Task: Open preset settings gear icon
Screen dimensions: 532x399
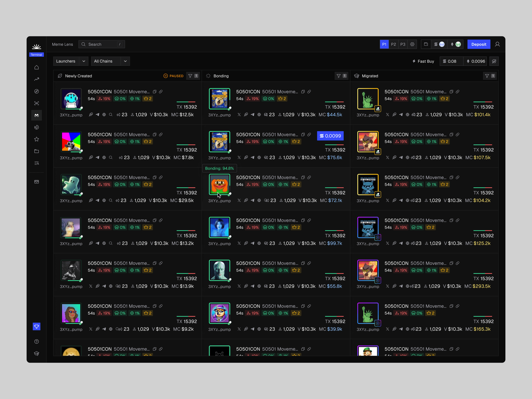Action: click(412, 44)
